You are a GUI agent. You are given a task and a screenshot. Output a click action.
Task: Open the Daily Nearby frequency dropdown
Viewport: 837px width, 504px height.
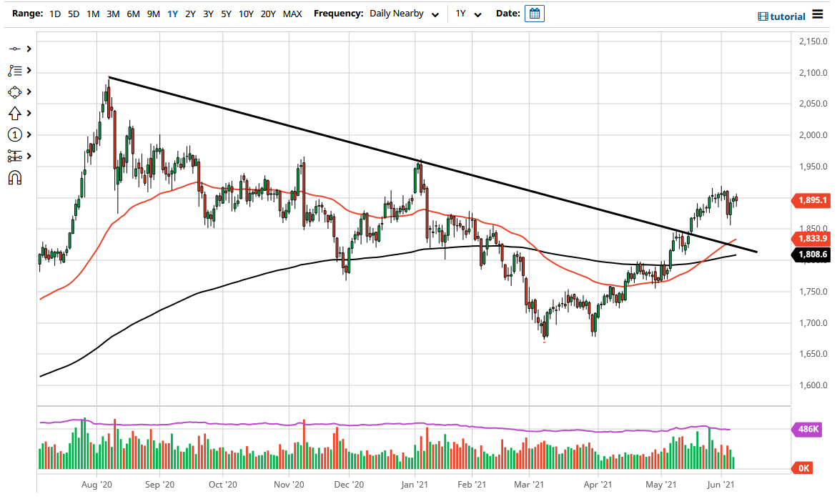[404, 14]
